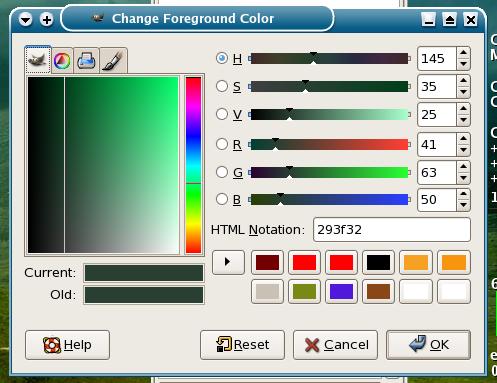Switch to the triangle color wheel tab
This screenshot has height=383, width=497.
coord(62,61)
